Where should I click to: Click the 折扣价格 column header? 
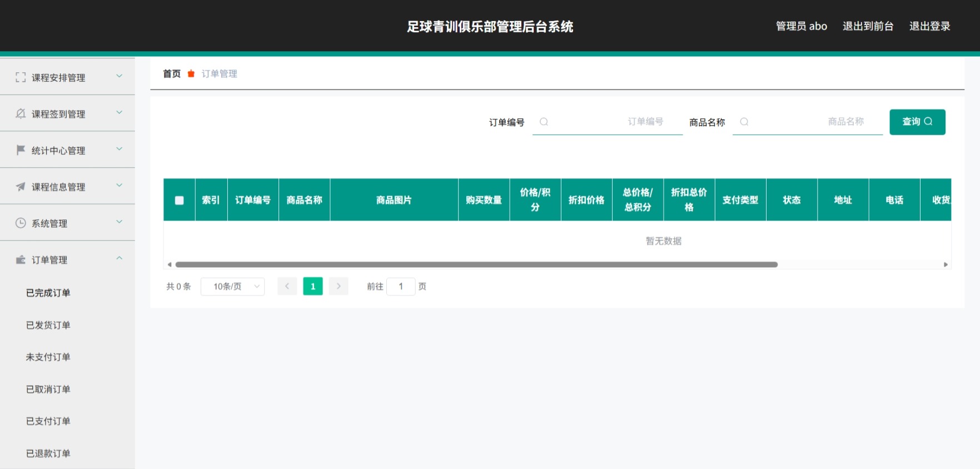tap(586, 200)
